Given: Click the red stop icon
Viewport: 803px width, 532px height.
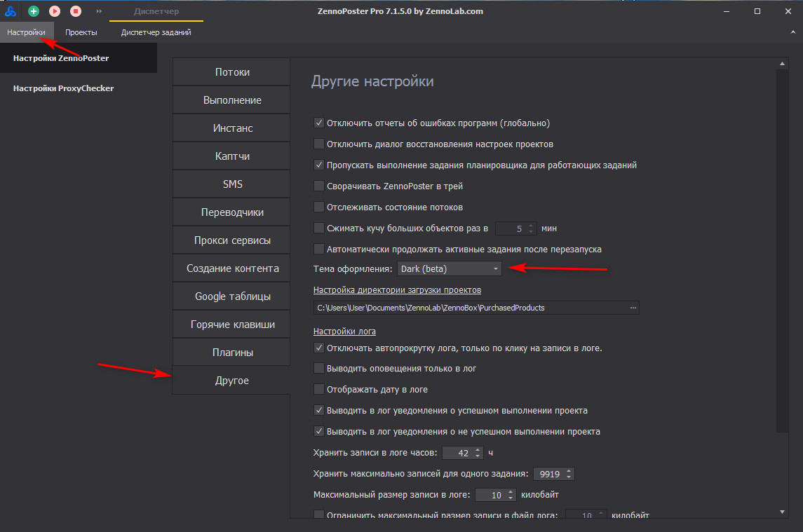Looking at the screenshot, I should point(76,11).
